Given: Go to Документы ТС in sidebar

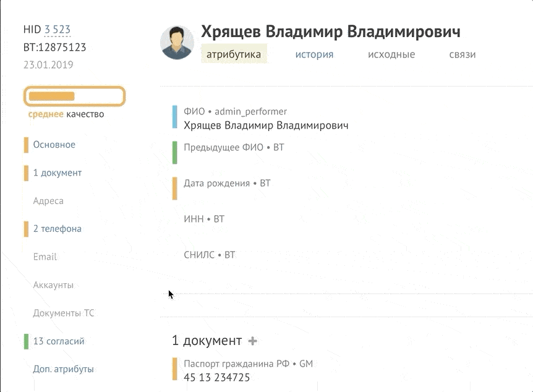Looking at the screenshot, I should (64, 313).
